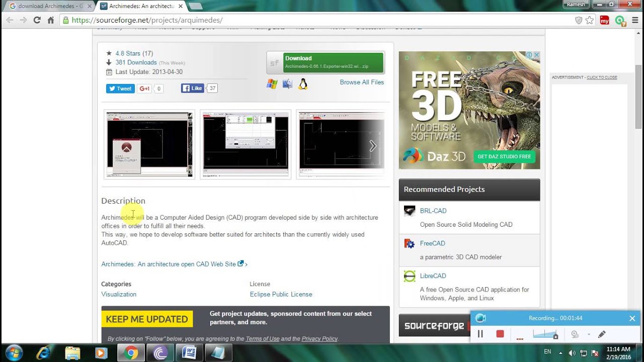Open Browse All Files link
Image resolution: width=644 pixels, height=362 pixels.
click(x=362, y=82)
